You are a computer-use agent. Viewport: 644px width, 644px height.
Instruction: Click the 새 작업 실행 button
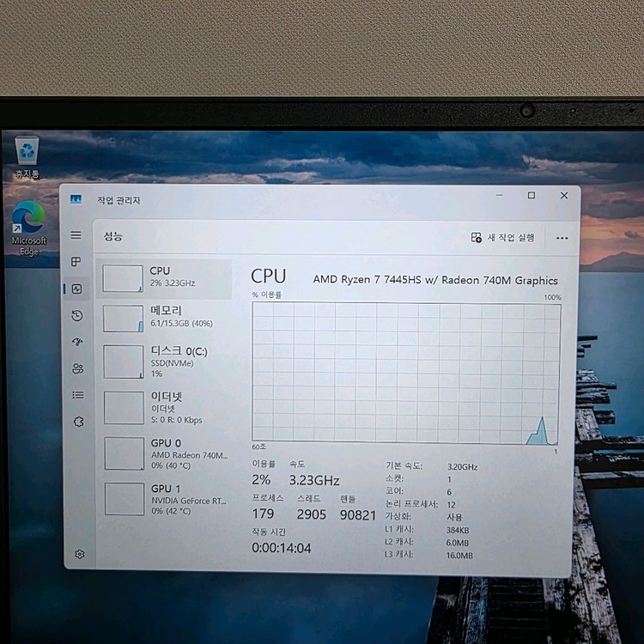[502, 238]
